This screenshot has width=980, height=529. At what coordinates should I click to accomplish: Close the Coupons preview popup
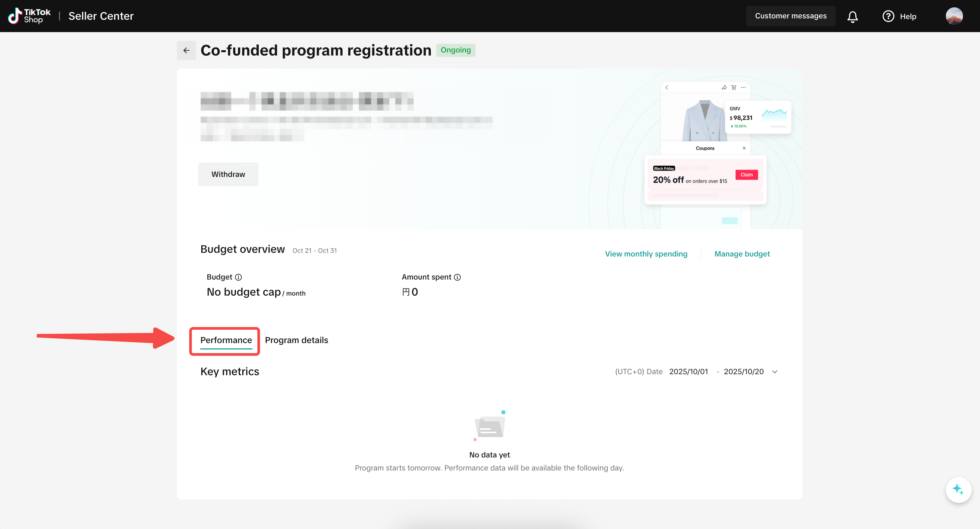tap(744, 148)
